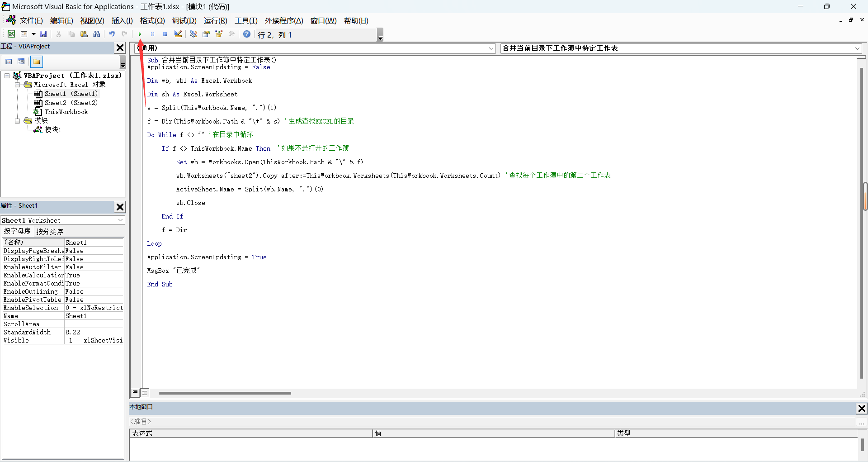The height and width of the screenshot is (462, 868).
Task: Open the Properties Window toolbar icon
Action: tap(206, 34)
